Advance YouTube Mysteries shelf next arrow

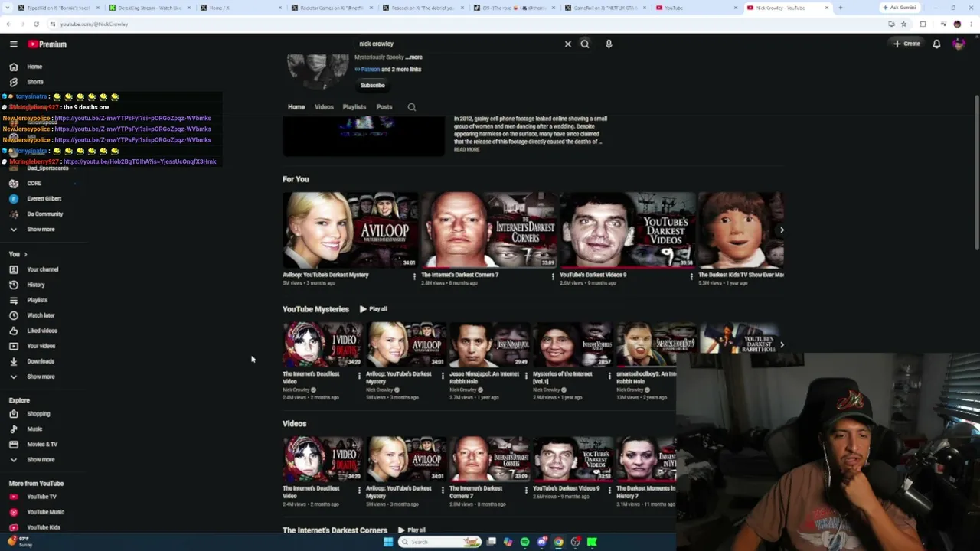[x=781, y=345]
